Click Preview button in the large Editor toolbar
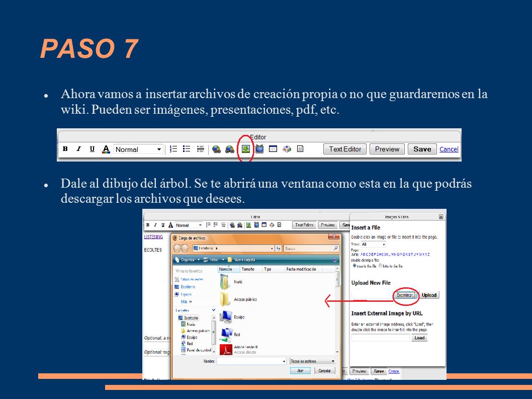 tap(387, 149)
